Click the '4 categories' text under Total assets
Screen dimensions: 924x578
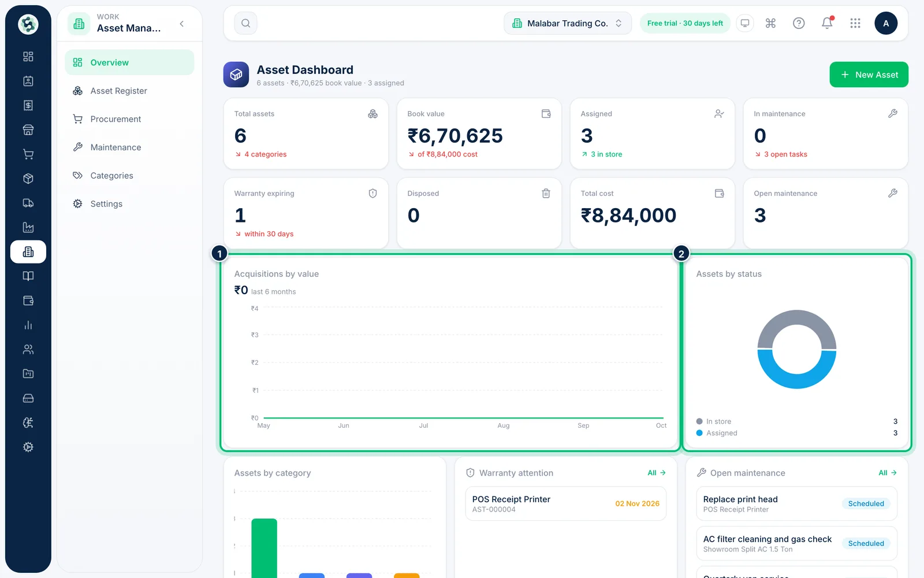[x=265, y=154]
